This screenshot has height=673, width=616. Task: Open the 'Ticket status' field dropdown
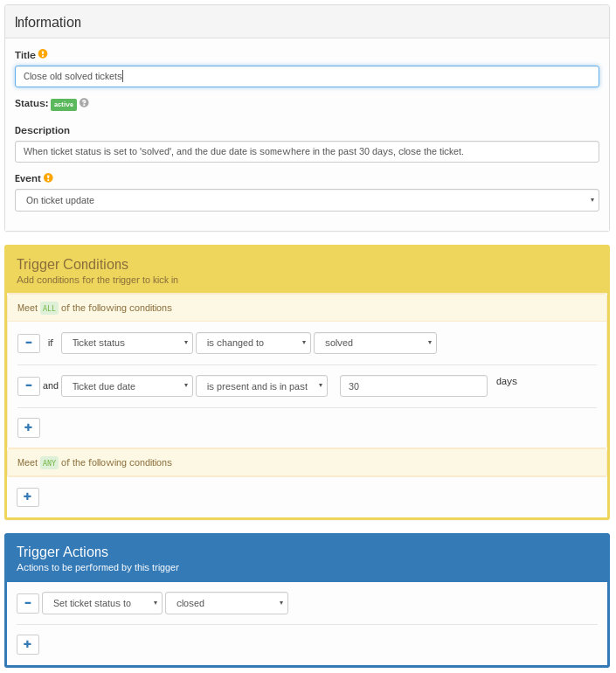(x=127, y=343)
